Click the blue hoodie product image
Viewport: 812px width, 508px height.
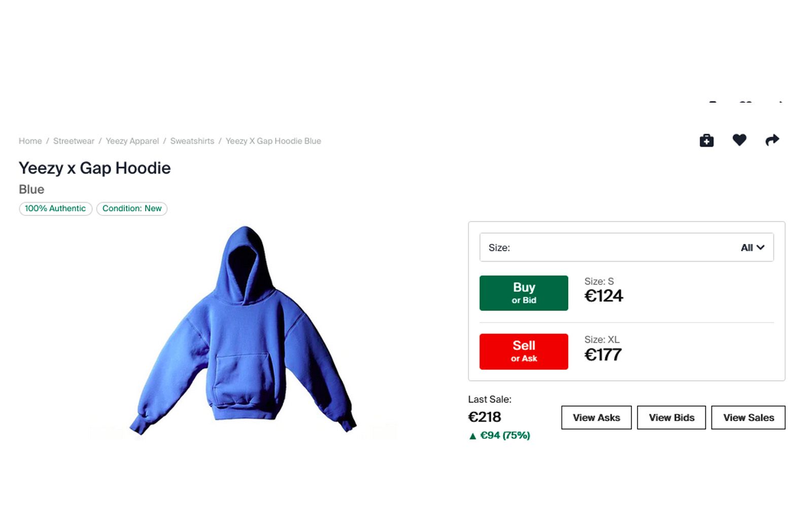[244, 330]
